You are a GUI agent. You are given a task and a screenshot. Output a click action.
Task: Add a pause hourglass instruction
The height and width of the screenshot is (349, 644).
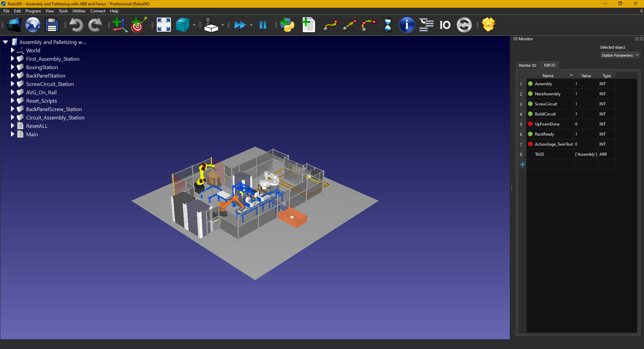(387, 25)
